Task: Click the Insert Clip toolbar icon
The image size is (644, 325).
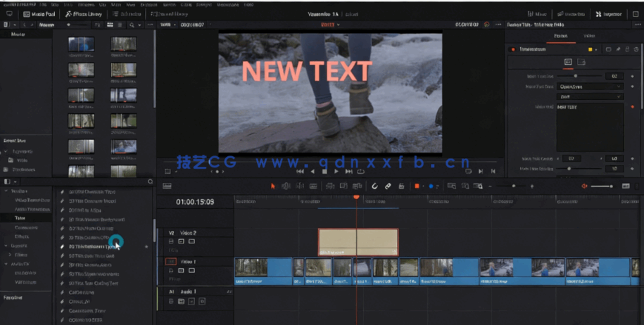Action: (x=330, y=186)
